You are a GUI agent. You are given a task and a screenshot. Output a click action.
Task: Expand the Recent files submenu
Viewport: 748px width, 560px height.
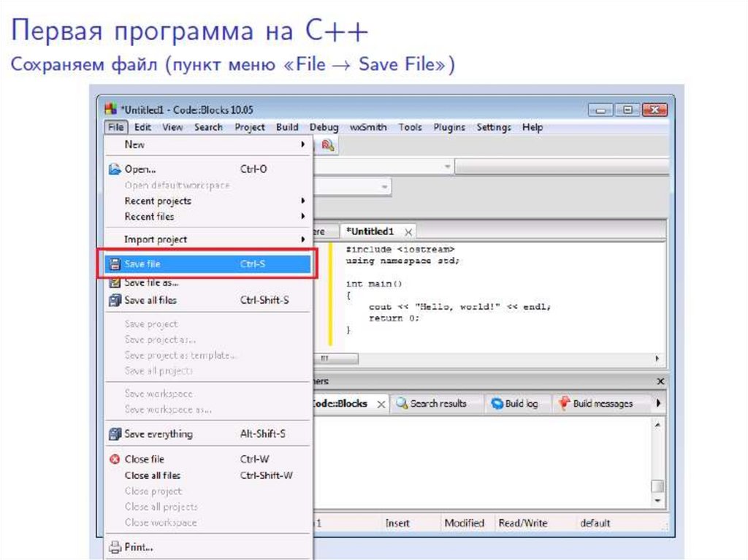(x=207, y=217)
